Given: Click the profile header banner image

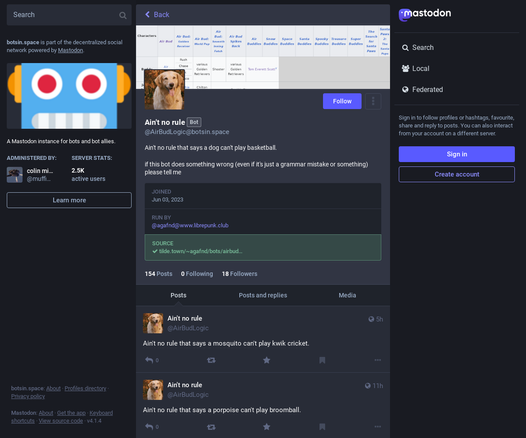Looking at the screenshot, I should coord(263,57).
